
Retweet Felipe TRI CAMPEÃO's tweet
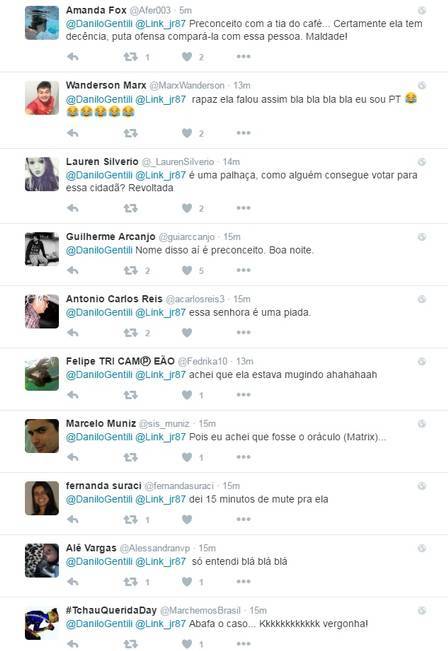[x=130, y=395]
